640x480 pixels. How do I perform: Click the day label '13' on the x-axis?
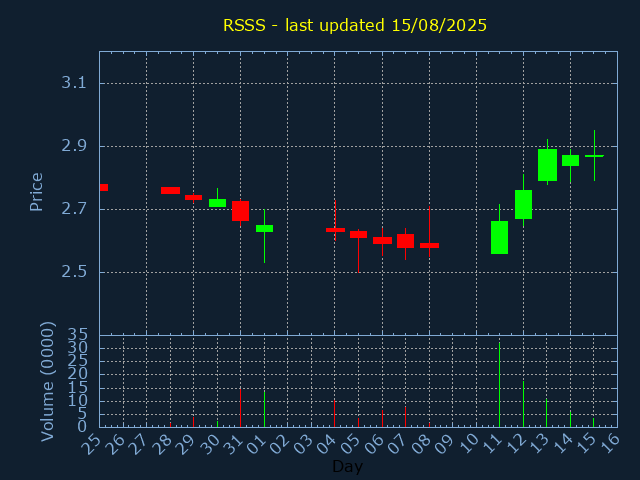click(x=539, y=444)
